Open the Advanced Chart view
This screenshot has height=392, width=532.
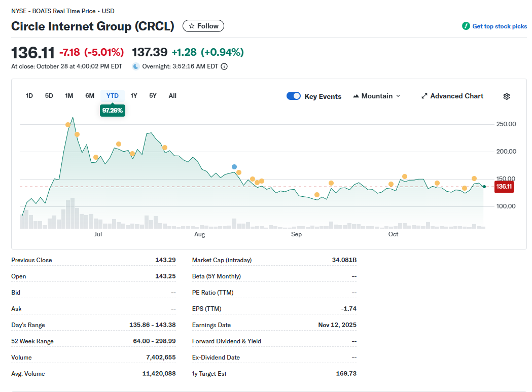(x=456, y=96)
